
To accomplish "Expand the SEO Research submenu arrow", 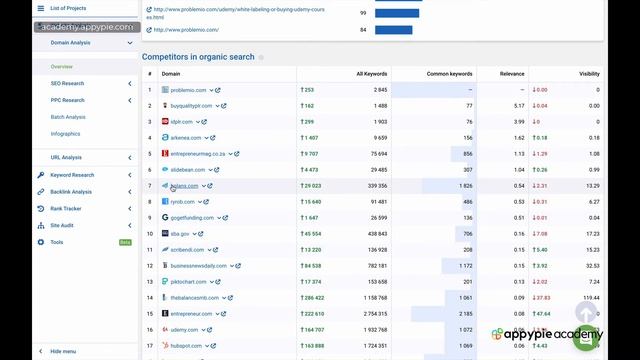I will pyautogui.click(x=130, y=83).
